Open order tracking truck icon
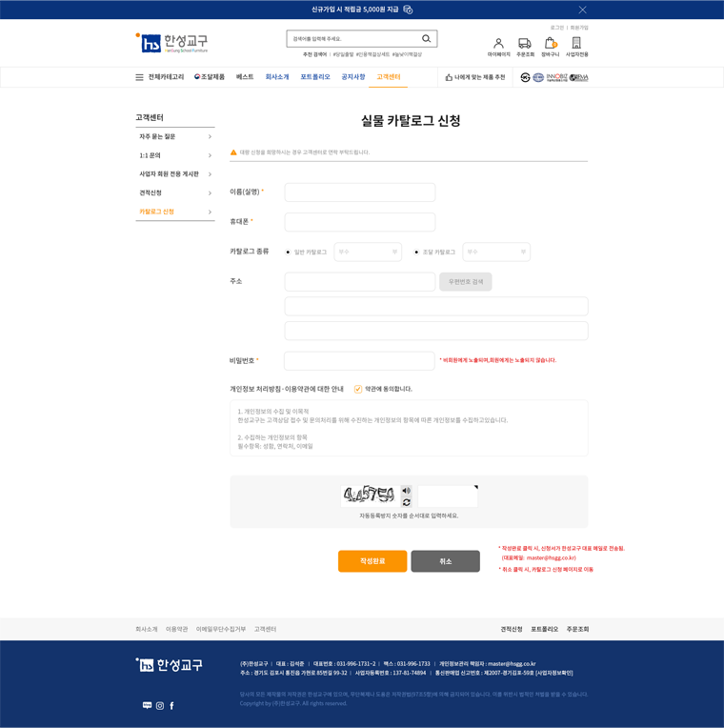724x728 pixels. point(525,43)
